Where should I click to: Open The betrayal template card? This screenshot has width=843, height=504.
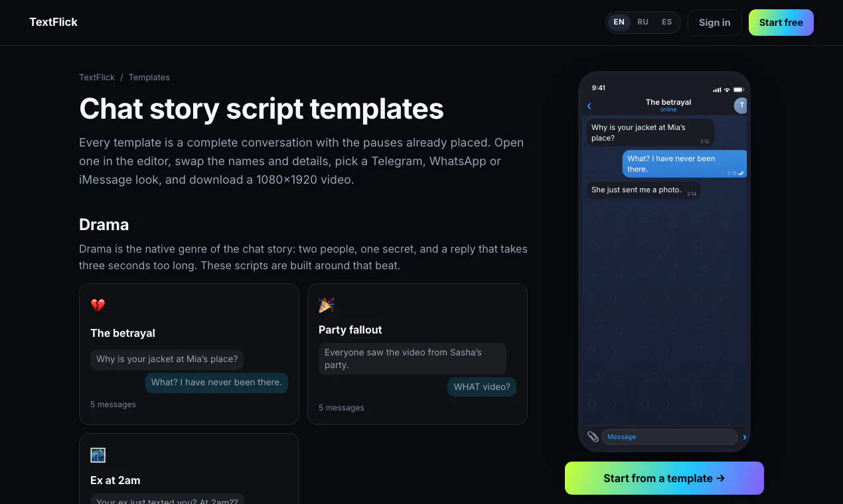[x=189, y=354]
